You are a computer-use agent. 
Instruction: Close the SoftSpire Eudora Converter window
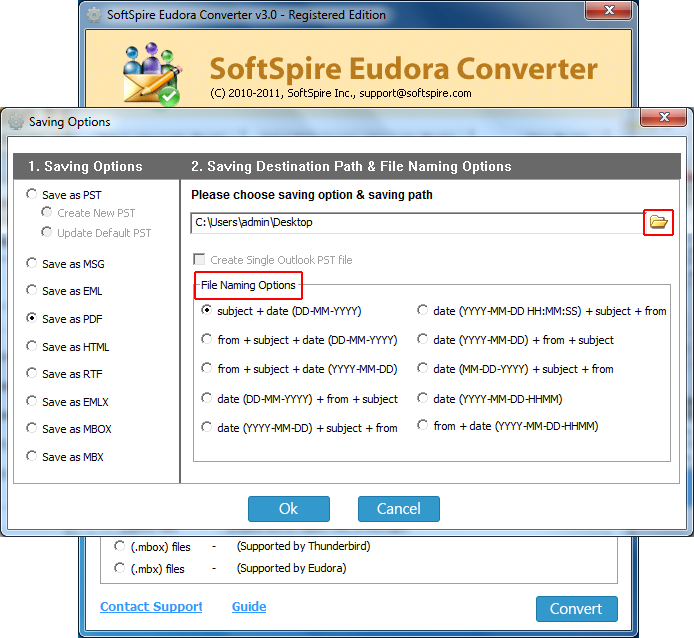(x=609, y=10)
